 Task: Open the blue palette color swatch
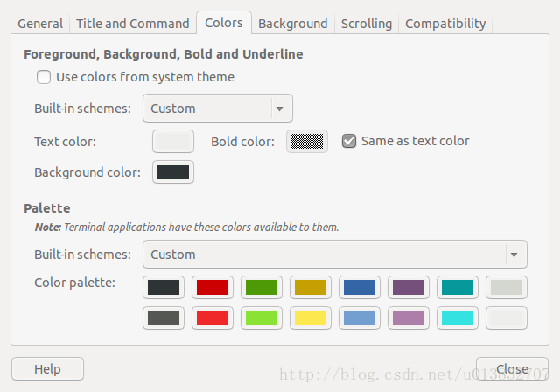click(360, 287)
